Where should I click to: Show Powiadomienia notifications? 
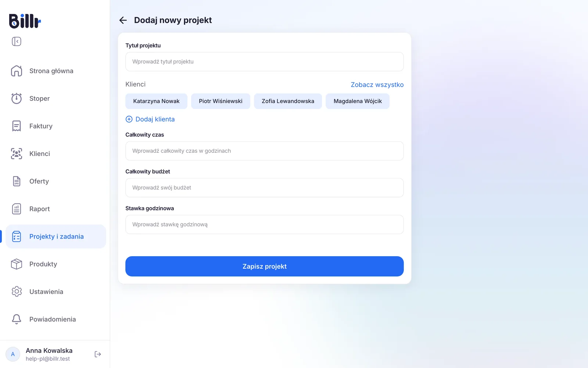pos(55,319)
